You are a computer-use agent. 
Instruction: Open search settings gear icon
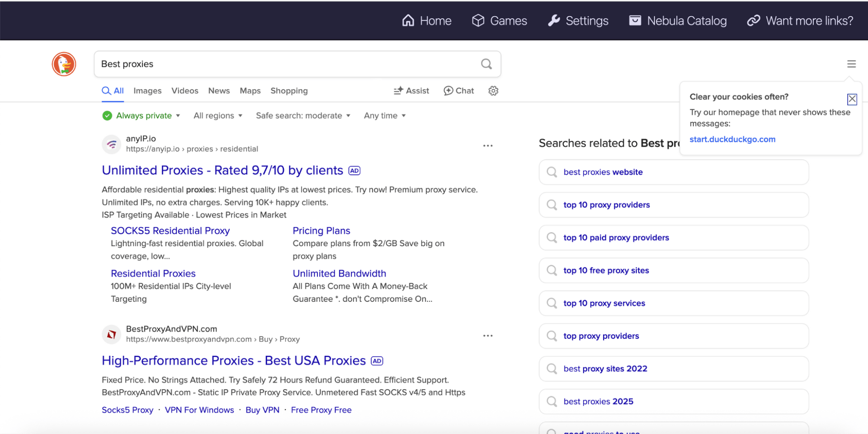pyautogui.click(x=493, y=91)
